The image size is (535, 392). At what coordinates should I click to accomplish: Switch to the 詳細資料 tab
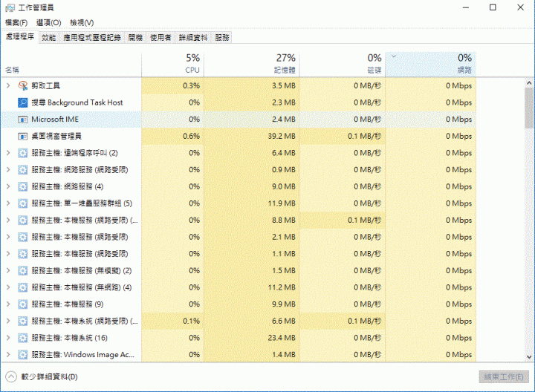(193, 38)
